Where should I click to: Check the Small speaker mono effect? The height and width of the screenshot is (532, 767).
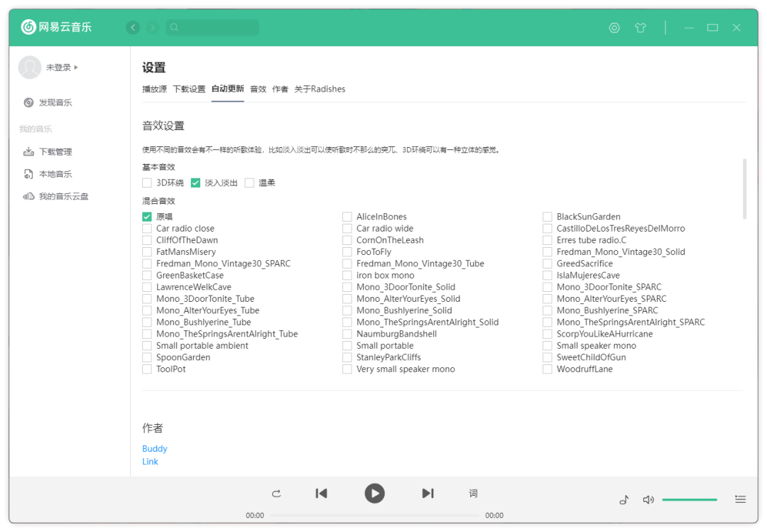[548, 346]
